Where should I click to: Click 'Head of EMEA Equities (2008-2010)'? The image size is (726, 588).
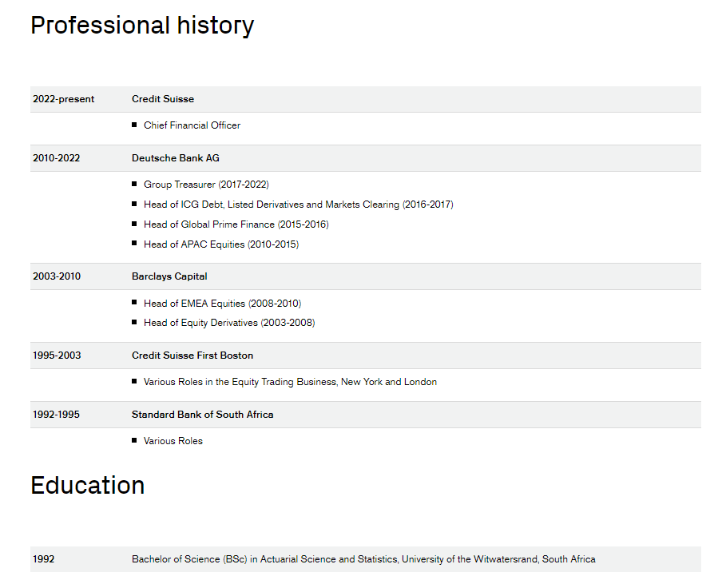click(x=222, y=304)
